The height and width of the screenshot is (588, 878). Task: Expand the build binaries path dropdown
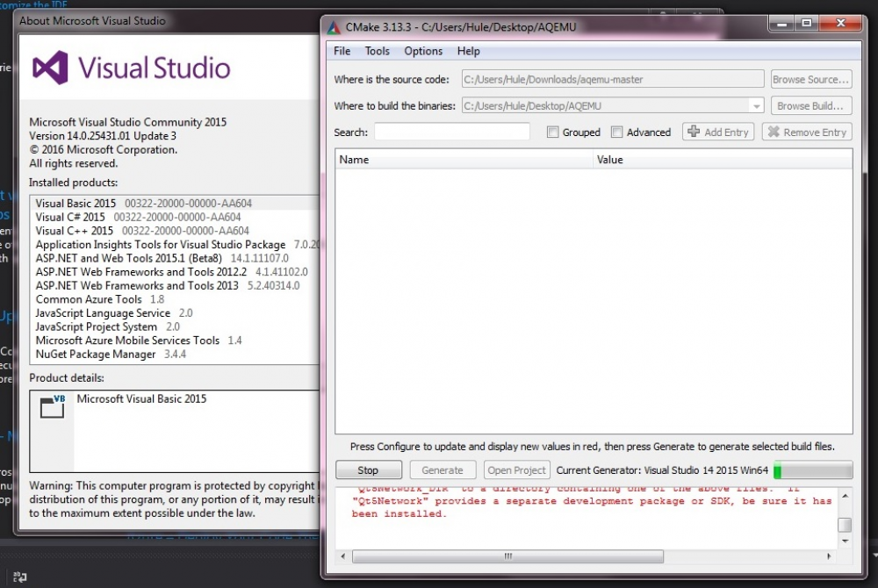pos(757,105)
